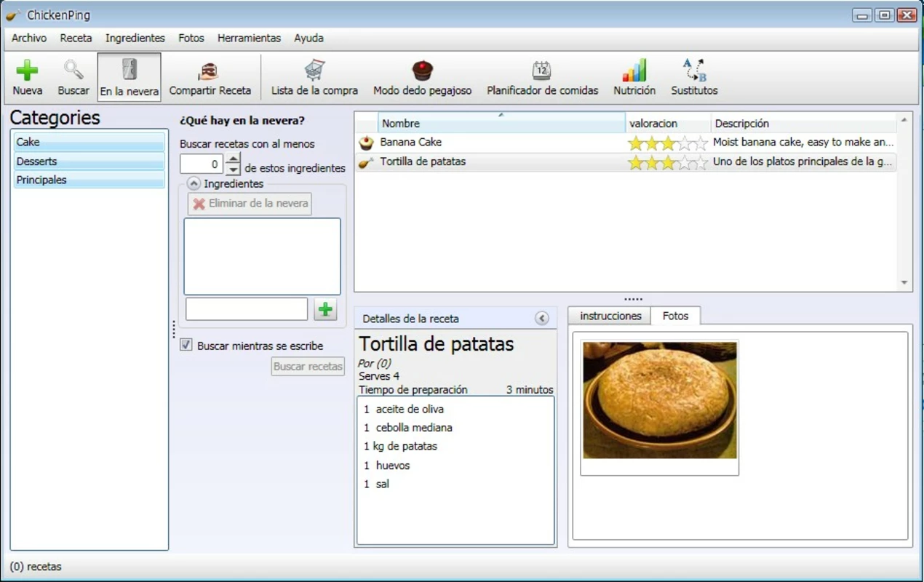The width and height of the screenshot is (924, 582).
Task: Open the Fotos menu
Action: (x=191, y=38)
